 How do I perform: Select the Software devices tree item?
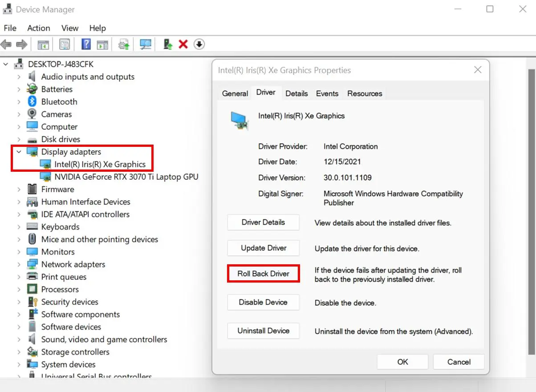click(71, 327)
